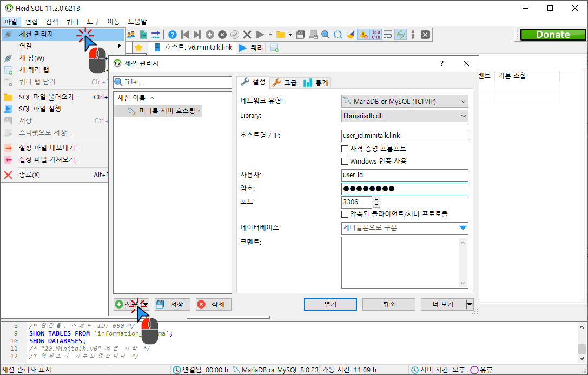
Task: Click the yellow star favorites icon
Action: click(138, 48)
